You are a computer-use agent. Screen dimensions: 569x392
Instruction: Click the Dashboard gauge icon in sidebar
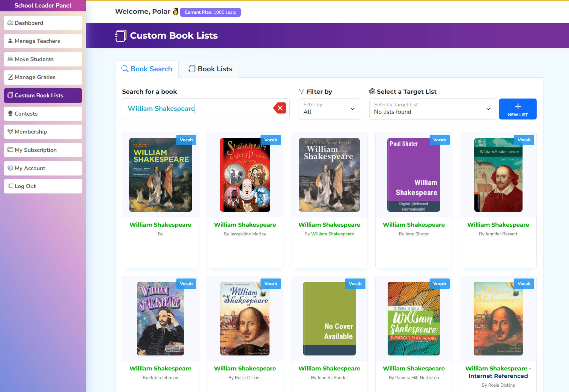coord(10,23)
